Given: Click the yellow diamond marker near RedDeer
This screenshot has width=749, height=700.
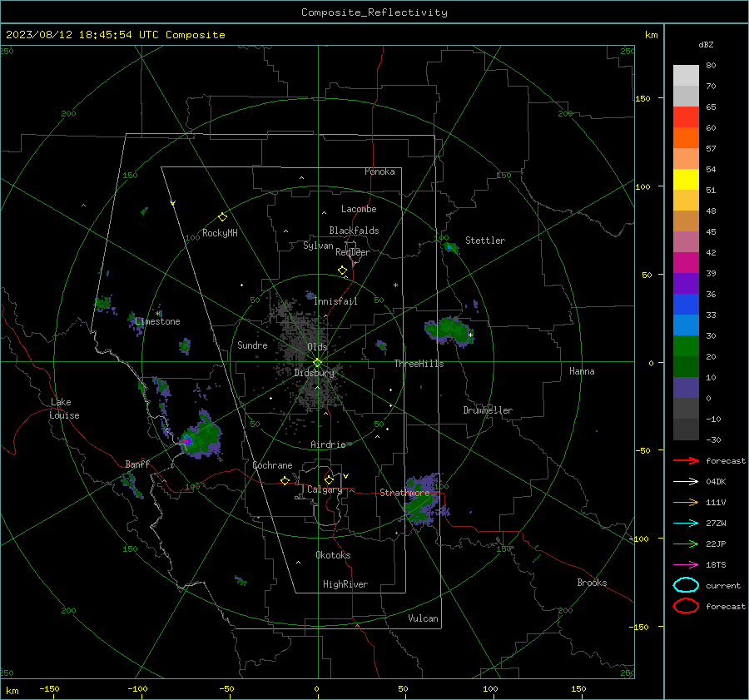Looking at the screenshot, I should [343, 271].
